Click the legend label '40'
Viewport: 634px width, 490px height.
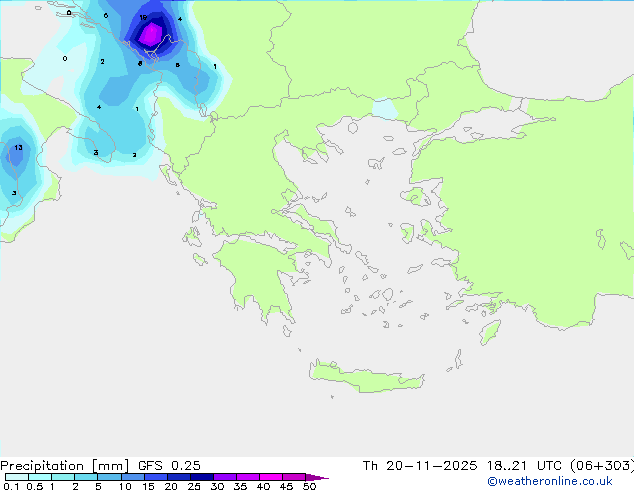coord(263,486)
